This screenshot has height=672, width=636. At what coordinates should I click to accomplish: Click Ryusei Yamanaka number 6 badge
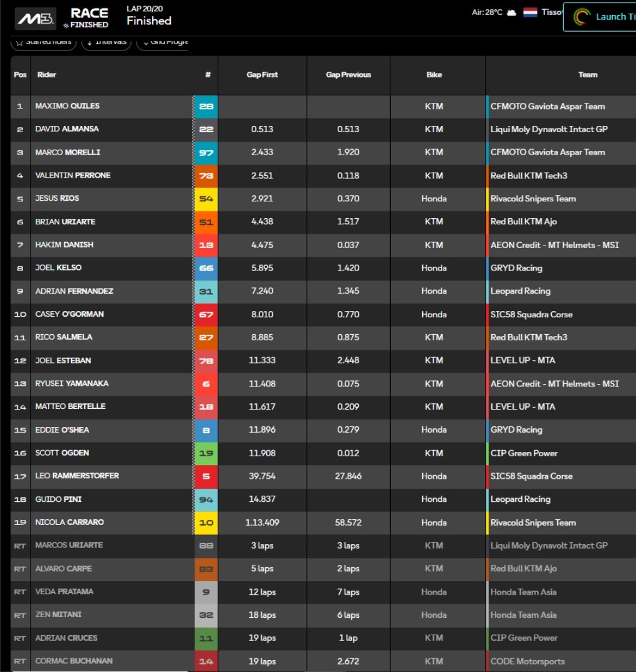click(206, 384)
